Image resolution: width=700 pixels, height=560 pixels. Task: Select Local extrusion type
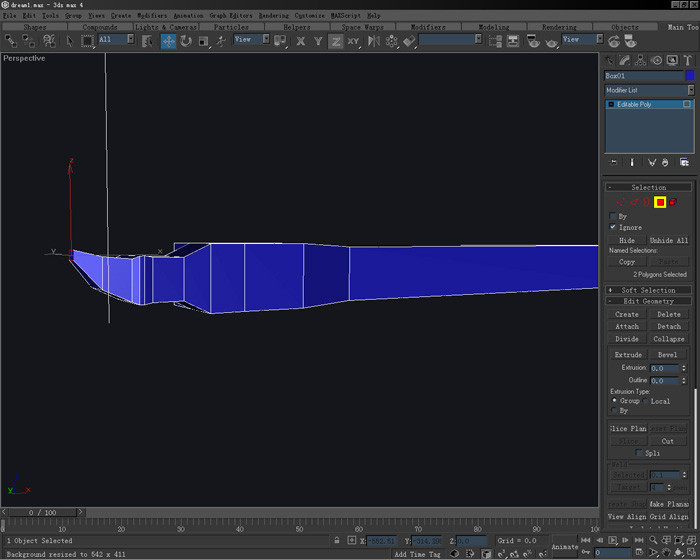click(646, 401)
